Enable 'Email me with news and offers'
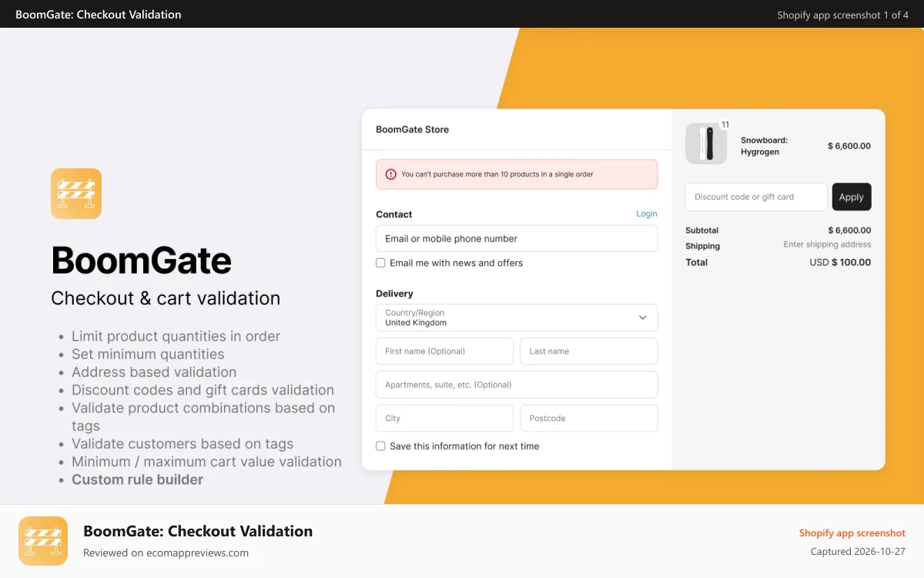 pyautogui.click(x=380, y=263)
